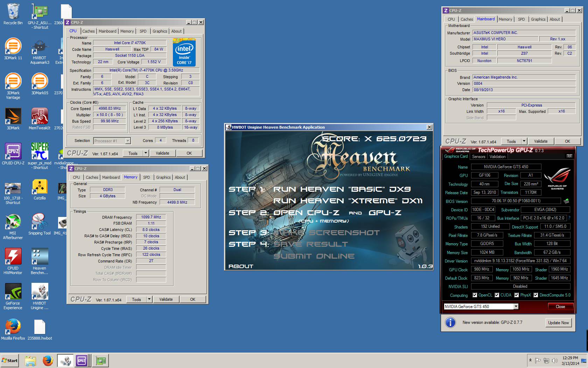Open the 235888.hwbot file
The image size is (588, 368).
point(40,329)
